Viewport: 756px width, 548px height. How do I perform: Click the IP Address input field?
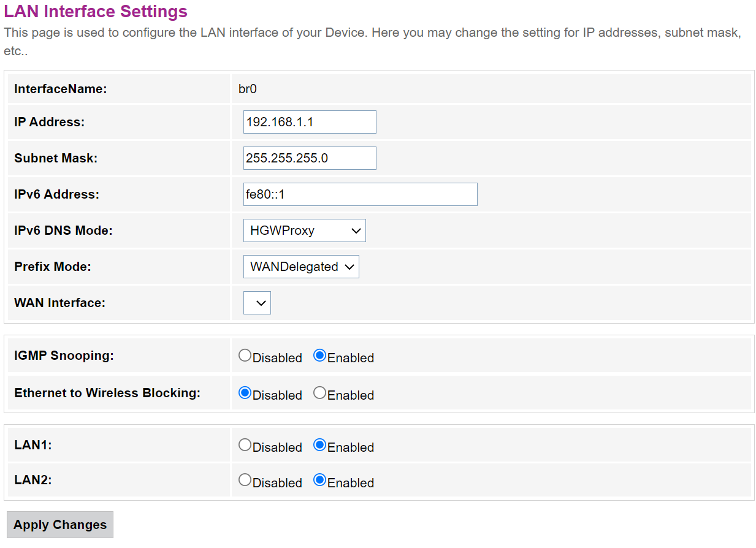pos(309,122)
